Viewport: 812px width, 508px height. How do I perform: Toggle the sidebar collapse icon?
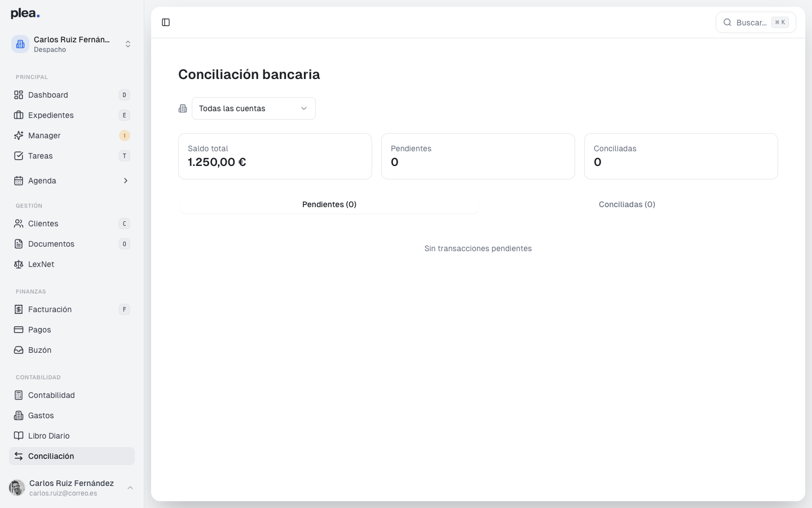pos(166,22)
